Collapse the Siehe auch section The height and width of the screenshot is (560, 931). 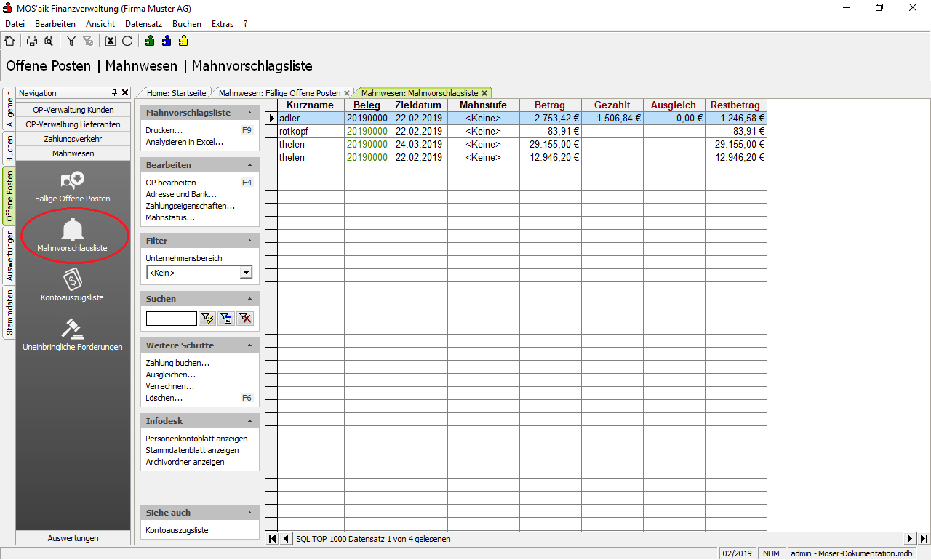(250, 513)
